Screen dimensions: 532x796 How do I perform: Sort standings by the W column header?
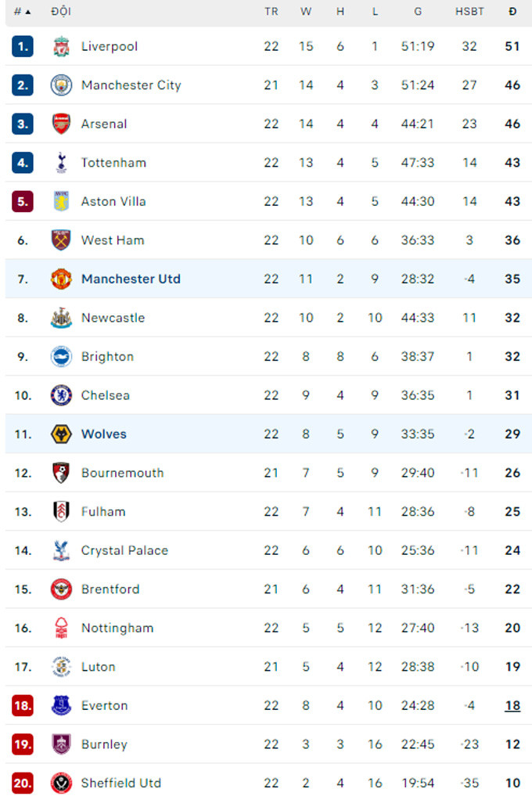[306, 12]
